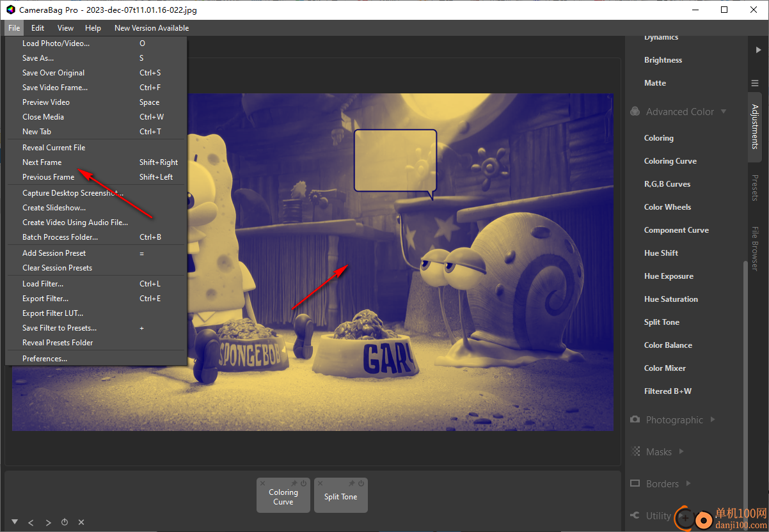Expand the Photographic section arrow
The width and height of the screenshot is (769, 532).
(x=713, y=419)
